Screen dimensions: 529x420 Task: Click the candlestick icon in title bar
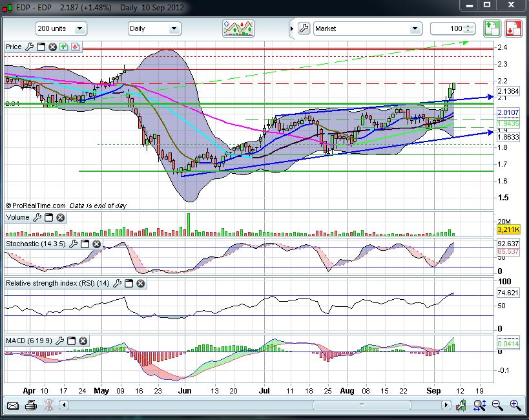8,7
